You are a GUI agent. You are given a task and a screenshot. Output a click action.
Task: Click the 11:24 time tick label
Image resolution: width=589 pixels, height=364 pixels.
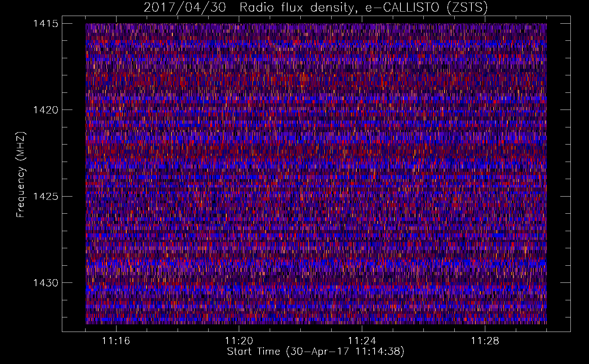coord(362,341)
